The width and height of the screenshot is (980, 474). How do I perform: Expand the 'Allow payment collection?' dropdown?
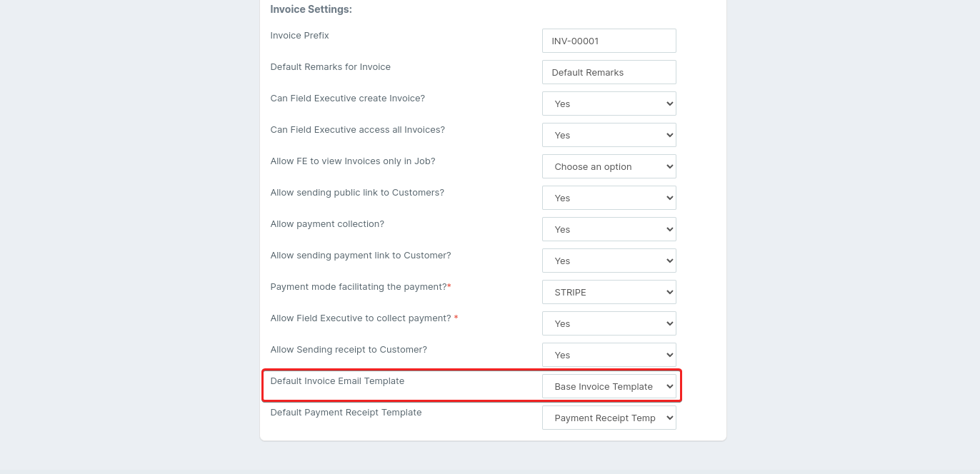[x=609, y=229]
